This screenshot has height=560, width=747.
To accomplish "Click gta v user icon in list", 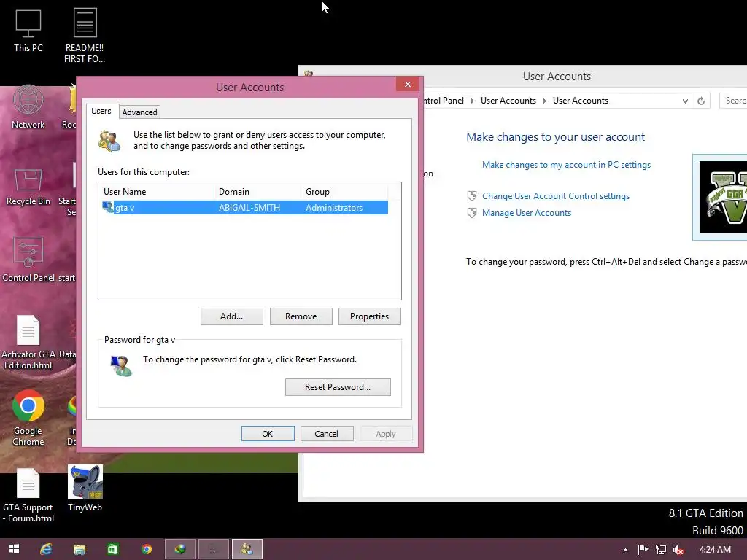I will pos(108,207).
